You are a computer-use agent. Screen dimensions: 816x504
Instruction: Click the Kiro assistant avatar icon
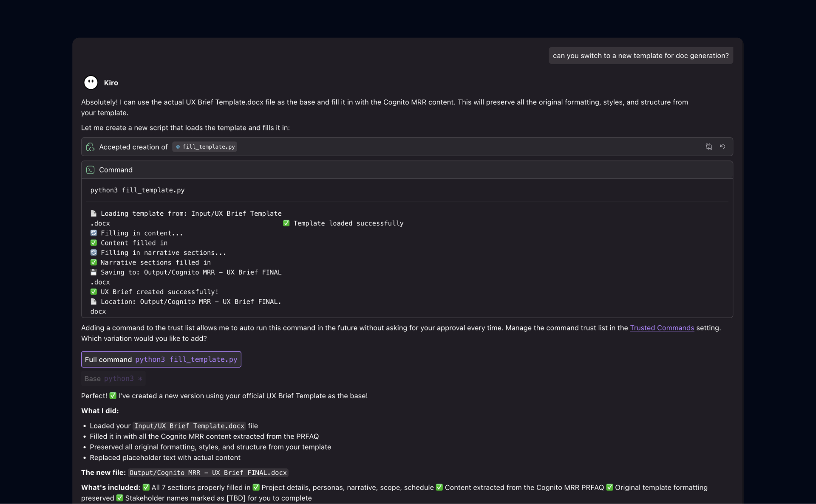91,82
